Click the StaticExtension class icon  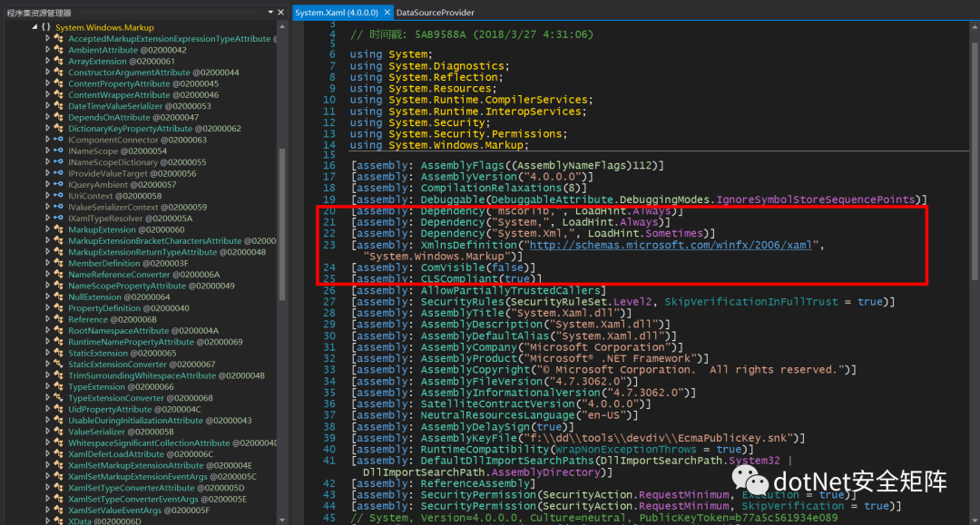point(58,354)
